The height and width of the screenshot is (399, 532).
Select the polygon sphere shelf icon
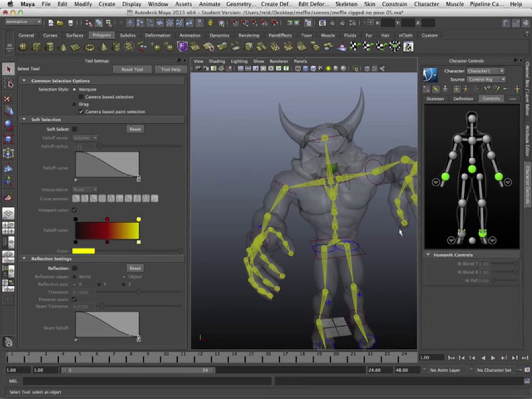pos(23,47)
